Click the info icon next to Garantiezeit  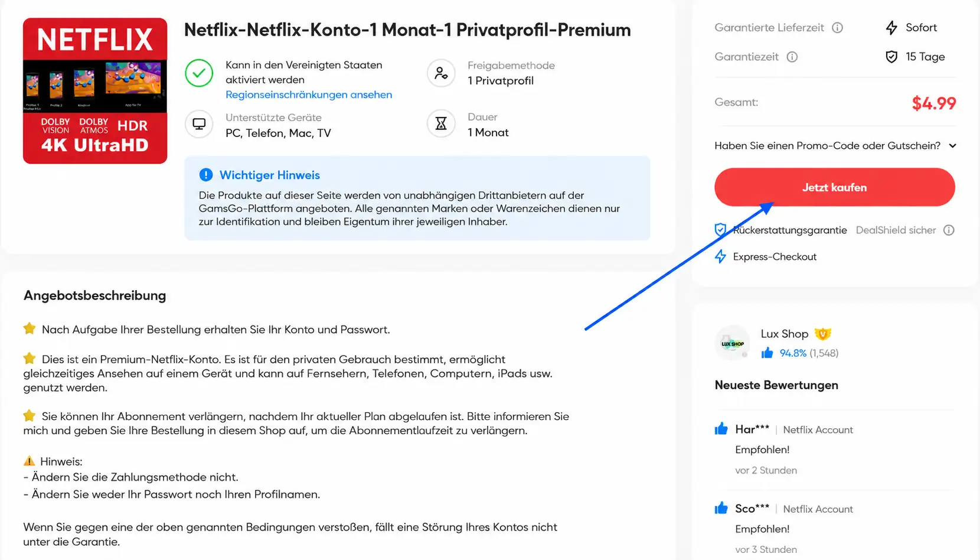pyautogui.click(x=792, y=57)
